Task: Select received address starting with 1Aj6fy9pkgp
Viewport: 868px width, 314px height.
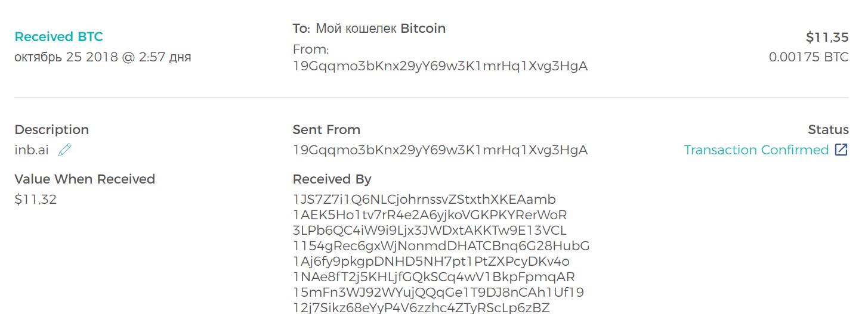Action: click(431, 261)
